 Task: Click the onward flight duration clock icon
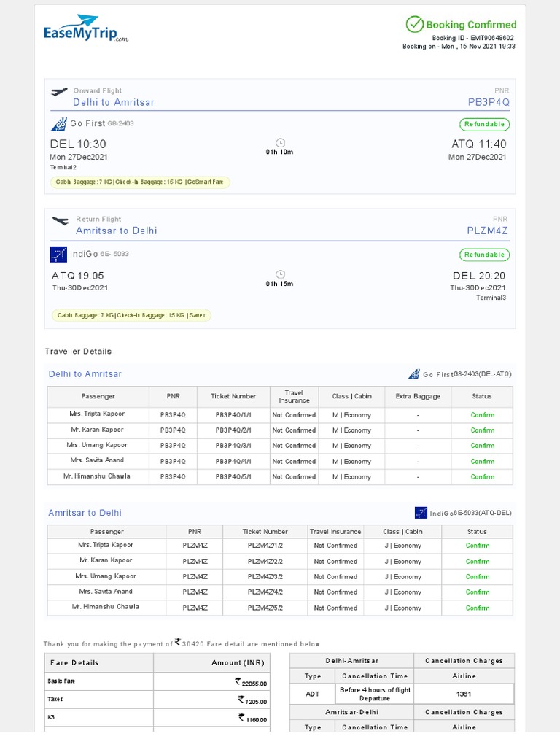pos(280,142)
